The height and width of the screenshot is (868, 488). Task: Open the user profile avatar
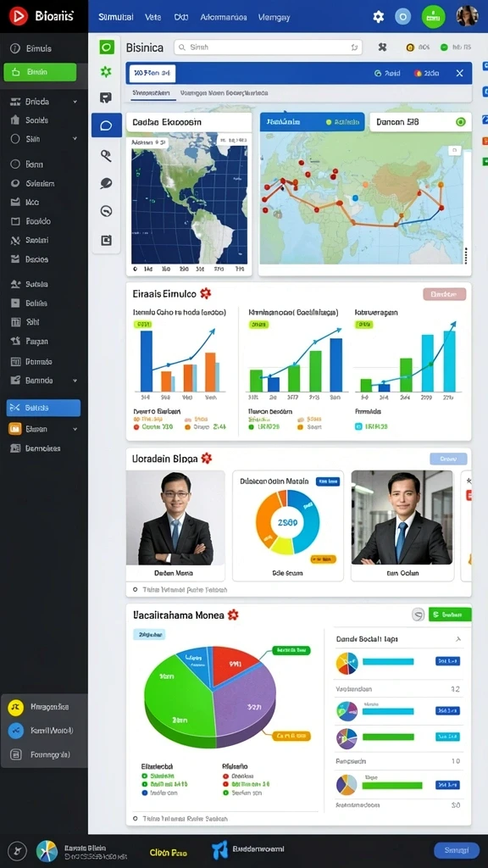[x=468, y=16]
